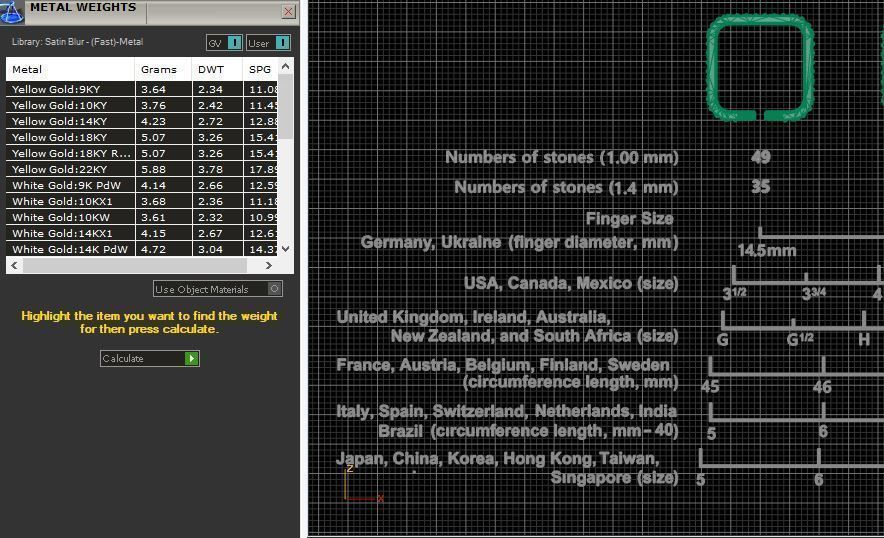The height and width of the screenshot is (538, 884).
Task: Click the horizontal scrollbar right arrow
Action: tap(269, 265)
